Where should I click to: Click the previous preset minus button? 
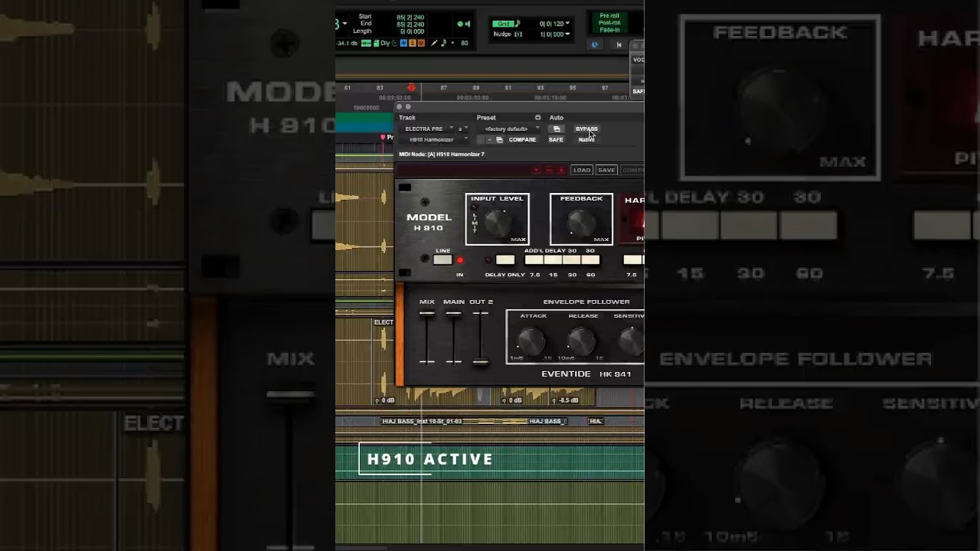pos(489,140)
